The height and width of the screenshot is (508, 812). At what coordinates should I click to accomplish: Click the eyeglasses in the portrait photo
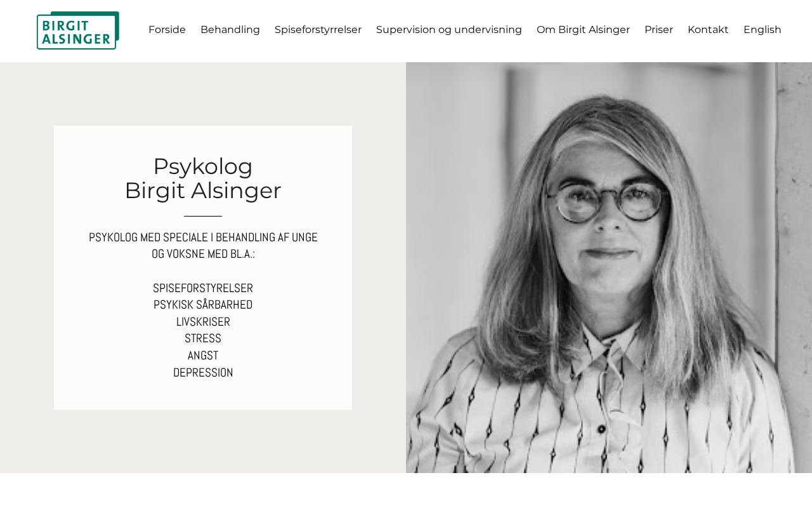pyautogui.click(x=609, y=201)
